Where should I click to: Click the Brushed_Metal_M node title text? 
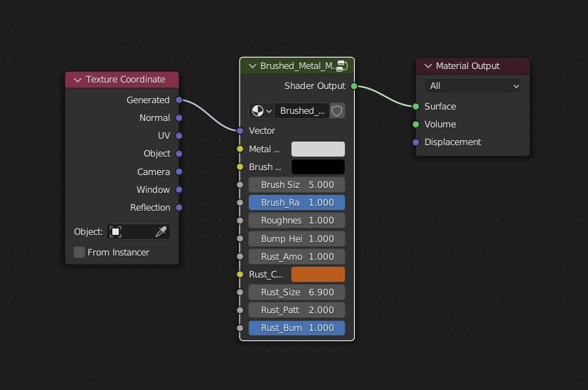298,66
